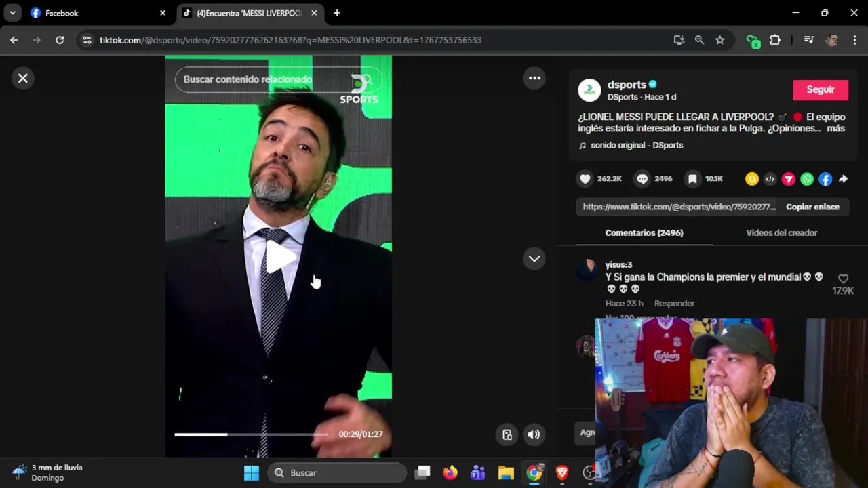This screenshot has height=488, width=868.
Task: Open yisus:3 commenter avatar
Action: (587, 270)
